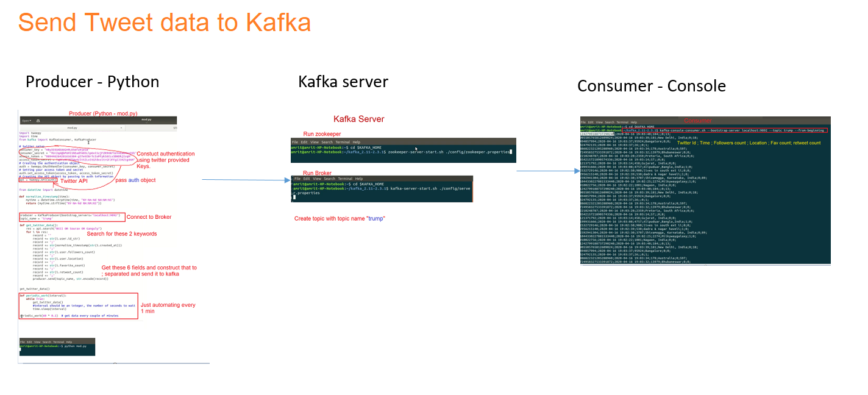This screenshot has height=395, width=868.
Task: Open the gedit Open file dropdown
Action: click(26, 120)
